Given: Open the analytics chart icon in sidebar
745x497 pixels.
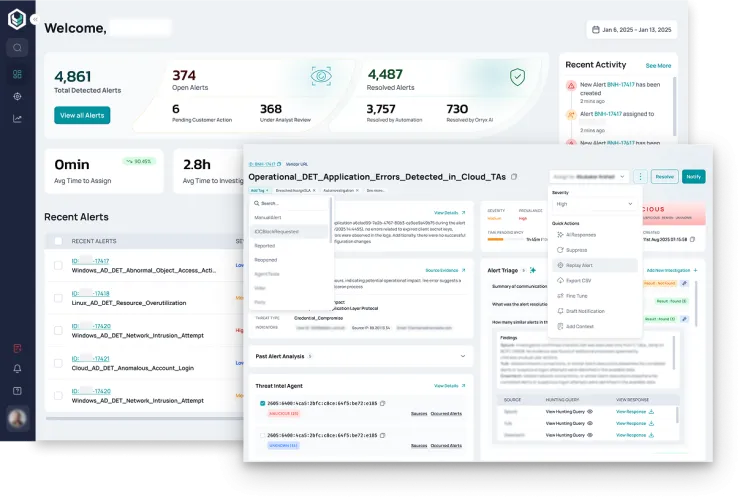Looking at the screenshot, I should coord(17,119).
